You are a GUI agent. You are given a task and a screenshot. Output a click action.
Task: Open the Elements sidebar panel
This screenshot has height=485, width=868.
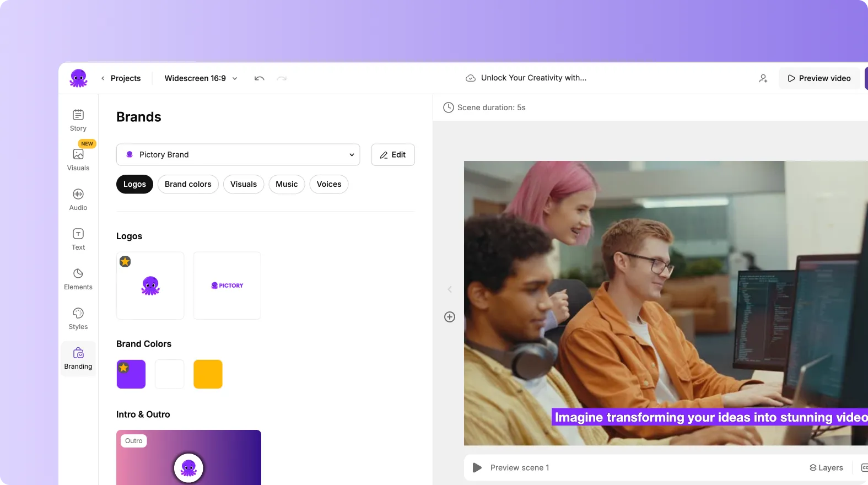tap(78, 279)
